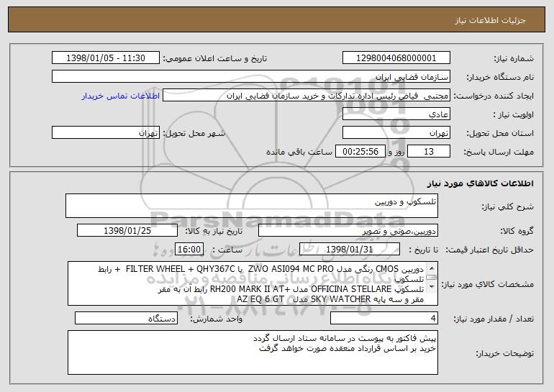Click the remaining time field 00:25:56
This screenshot has height=392, width=554.
[360, 152]
